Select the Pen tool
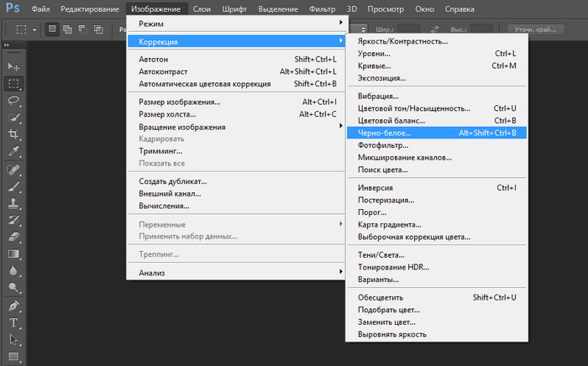 14,306
